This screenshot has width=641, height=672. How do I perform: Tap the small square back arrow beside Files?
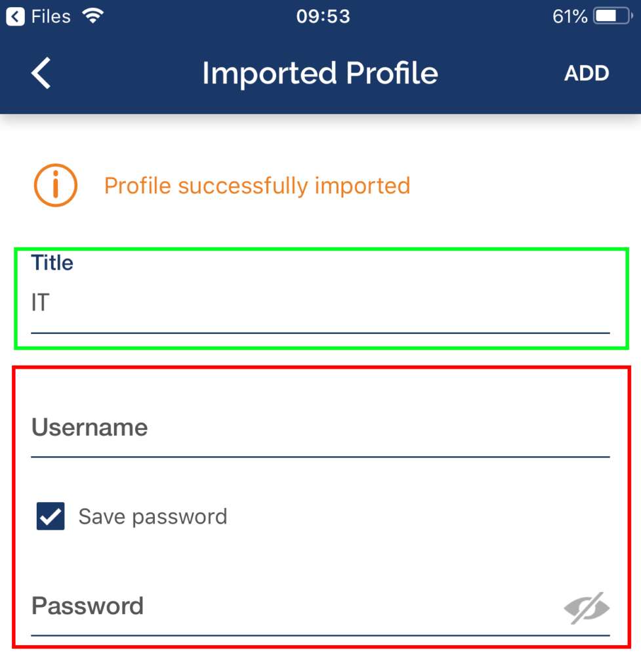15,16
